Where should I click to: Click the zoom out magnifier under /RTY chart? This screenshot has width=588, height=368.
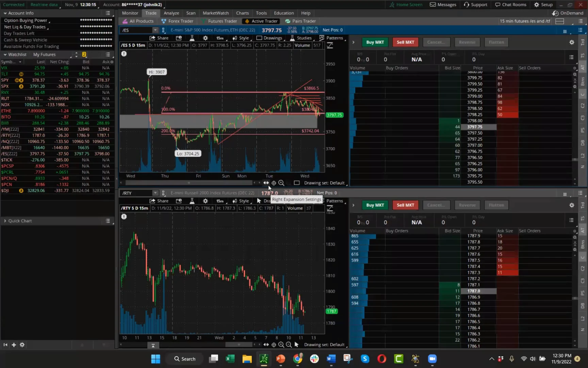(289, 344)
